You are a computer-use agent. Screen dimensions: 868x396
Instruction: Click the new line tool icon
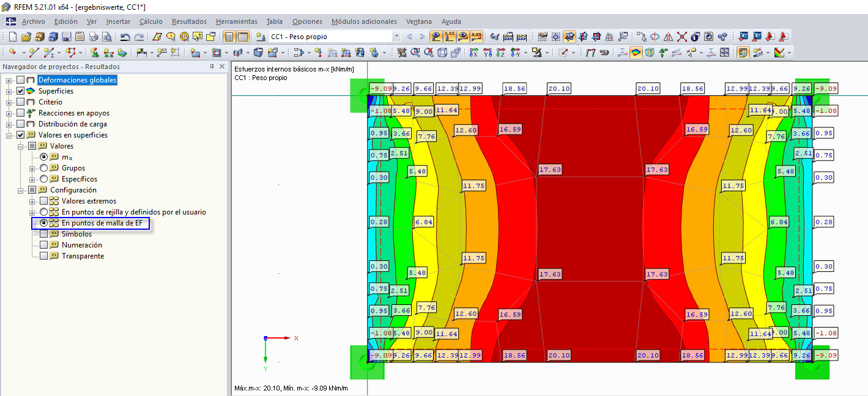pyautogui.click(x=34, y=53)
